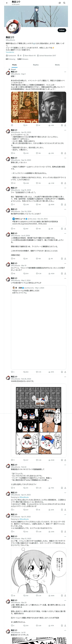Viewport: 72px width, 644px height.
Task: Share the Sep 14, 2023 baseball post
Action: (x=65, y=183)
